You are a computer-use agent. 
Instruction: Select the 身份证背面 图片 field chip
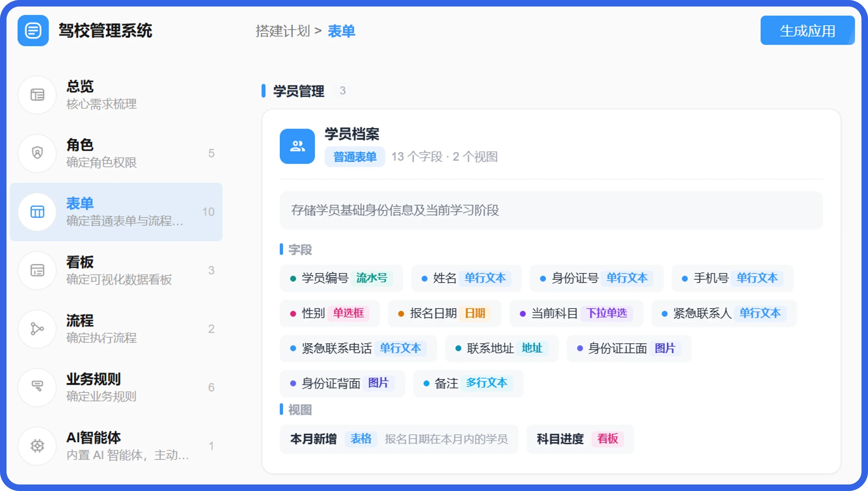click(342, 383)
